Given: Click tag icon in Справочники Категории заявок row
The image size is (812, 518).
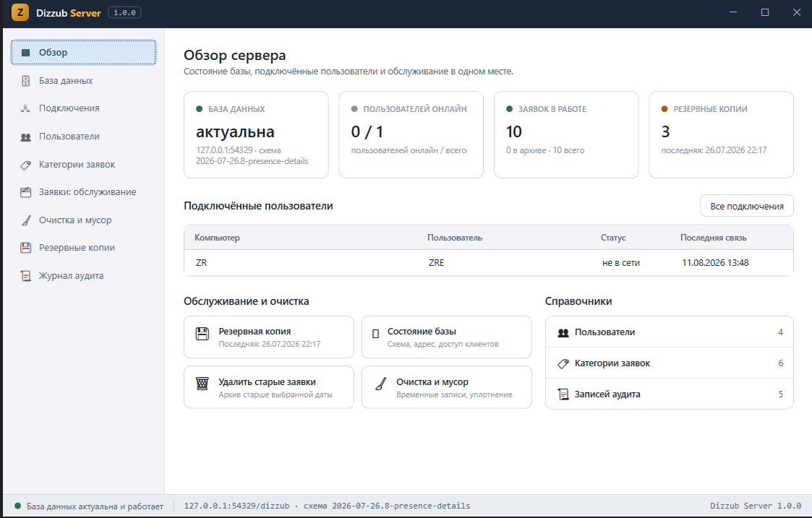Looking at the screenshot, I should click(563, 364).
